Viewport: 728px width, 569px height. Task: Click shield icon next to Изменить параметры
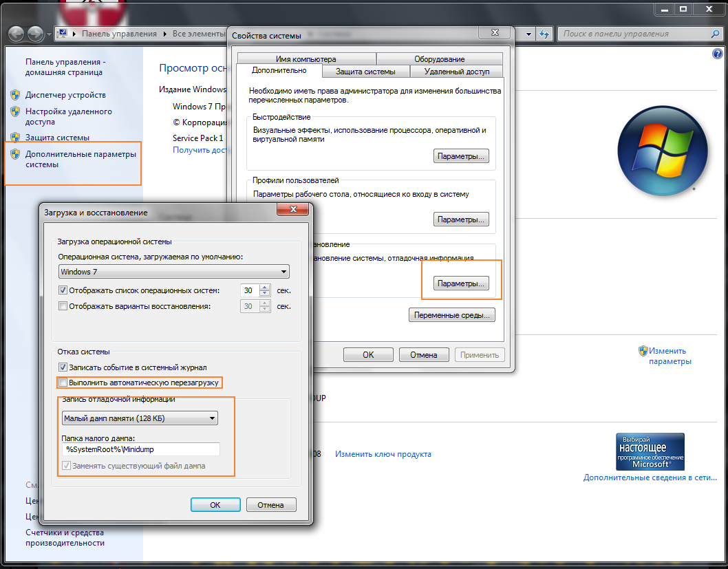[x=643, y=350]
